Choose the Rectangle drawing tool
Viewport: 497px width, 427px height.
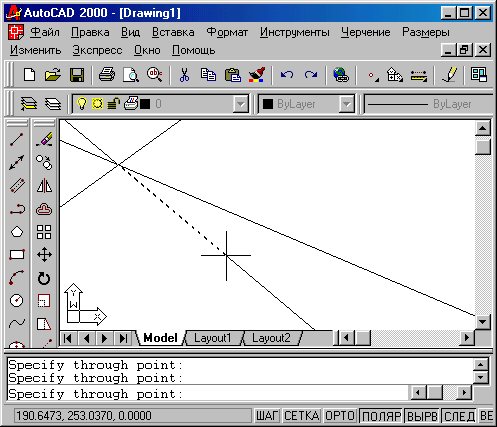tap(16, 255)
